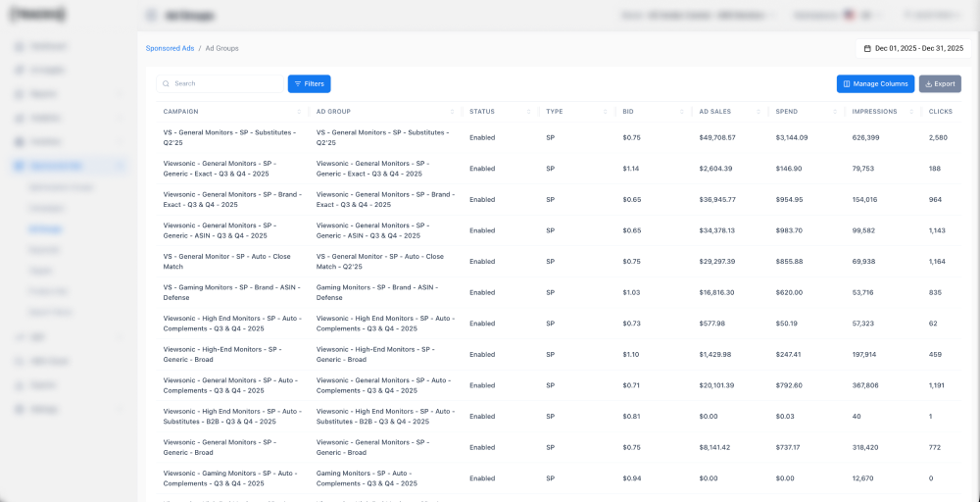
Task: Open ad group Gaming Monitors - SP - Brand - ASIN - Defense
Action: [377, 292]
